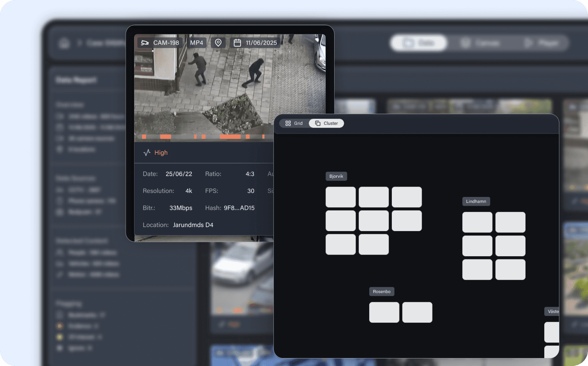The width and height of the screenshot is (588, 366).
Task: Click the location value Jarundmds D4
Action: pos(193,225)
